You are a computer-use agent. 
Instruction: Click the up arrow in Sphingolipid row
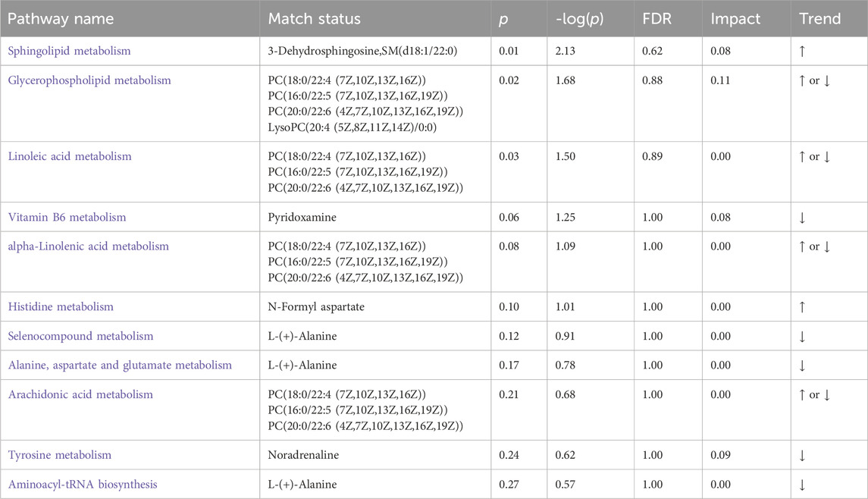click(802, 52)
